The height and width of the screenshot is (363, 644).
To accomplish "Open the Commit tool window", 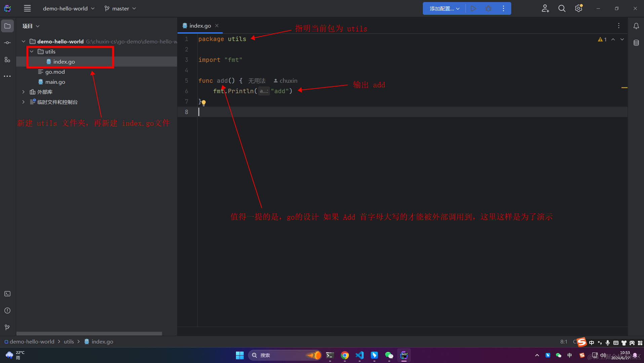I will [x=7, y=42].
